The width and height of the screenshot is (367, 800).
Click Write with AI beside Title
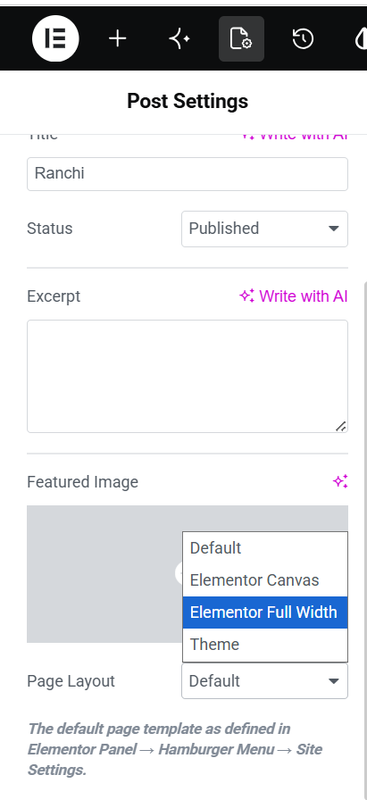tap(294, 137)
